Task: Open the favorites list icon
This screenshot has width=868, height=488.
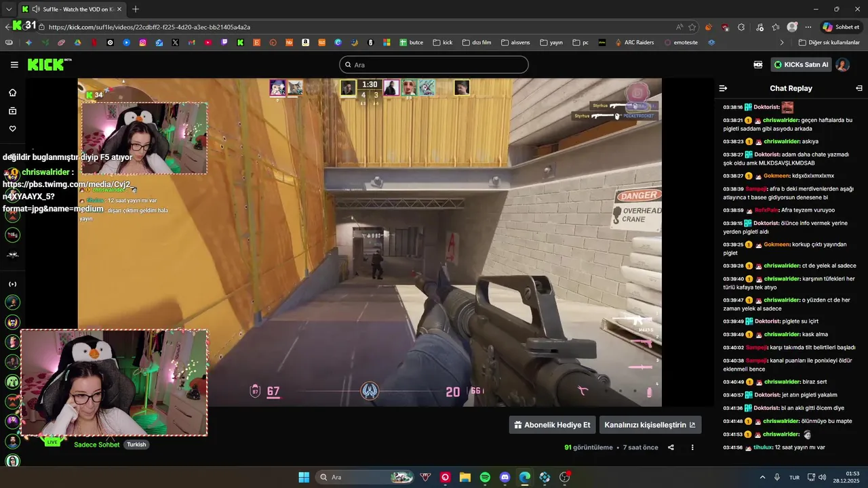Action: pyautogui.click(x=776, y=27)
